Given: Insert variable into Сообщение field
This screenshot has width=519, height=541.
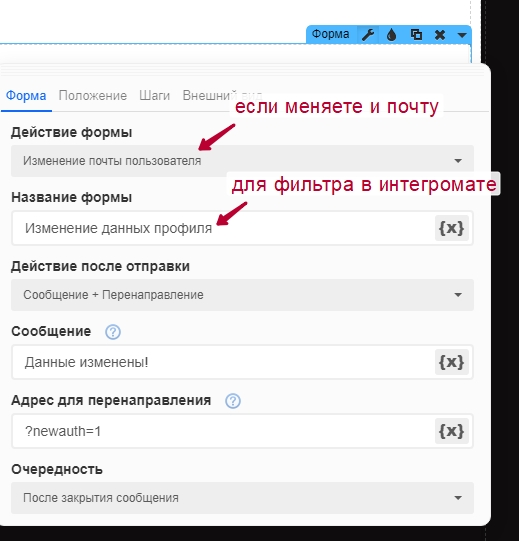Looking at the screenshot, I should [451, 362].
